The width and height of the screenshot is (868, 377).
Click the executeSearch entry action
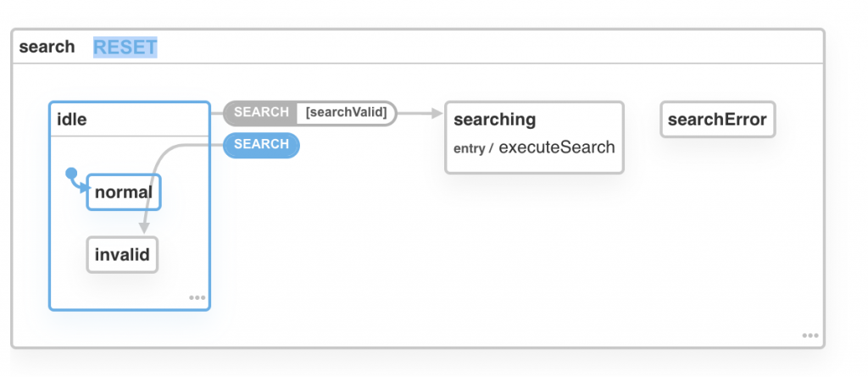point(556,147)
